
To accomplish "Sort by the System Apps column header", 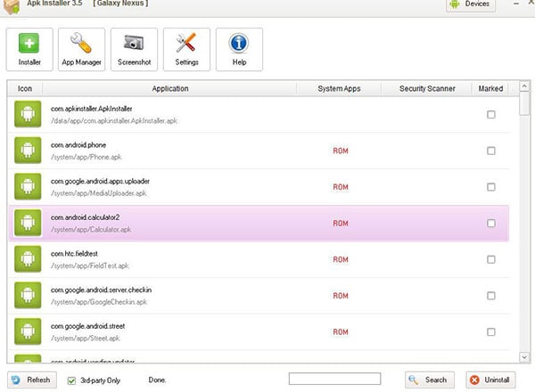I will pyautogui.click(x=339, y=88).
